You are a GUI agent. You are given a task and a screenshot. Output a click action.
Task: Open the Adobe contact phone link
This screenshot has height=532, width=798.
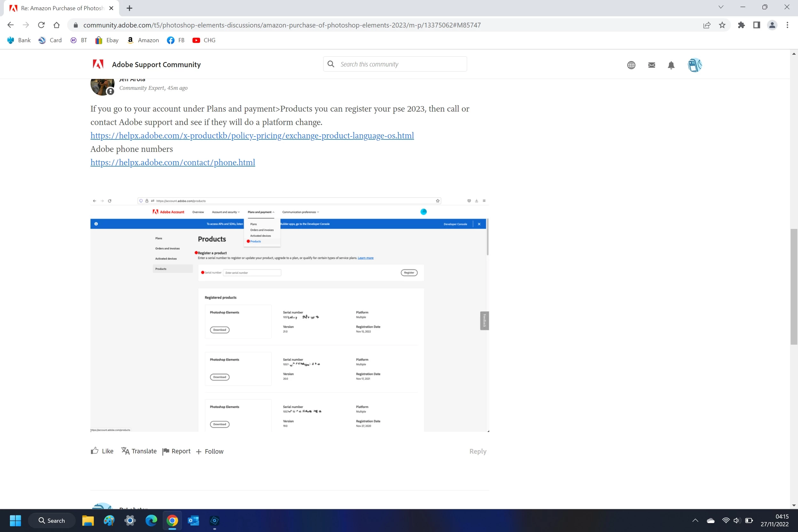[172, 162]
